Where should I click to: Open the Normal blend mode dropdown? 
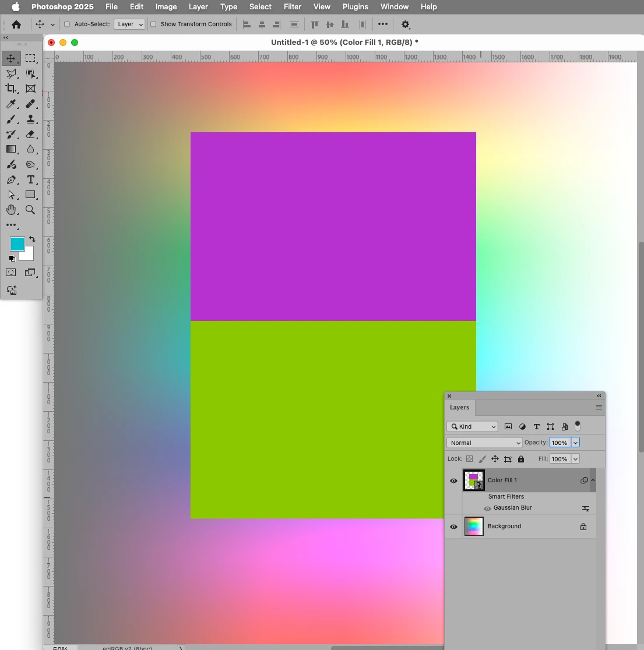coord(484,443)
